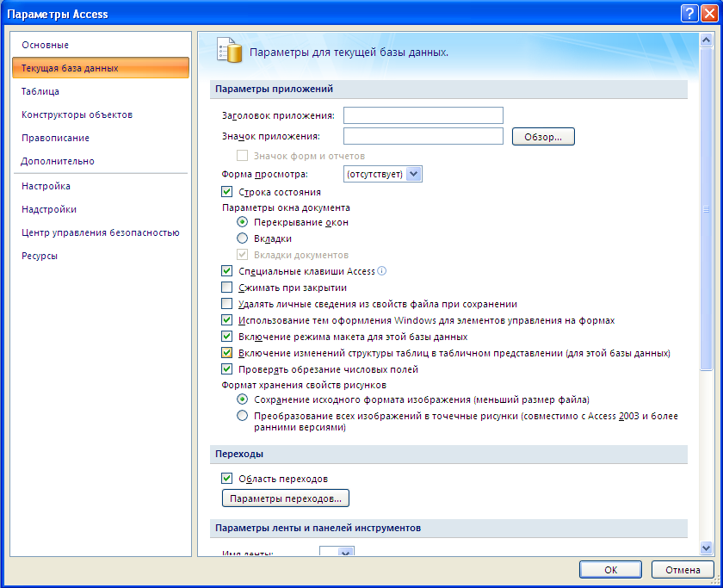Disable Специальные клавиши Access checkbox
The width and height of the screenshot is (723, 588).
tap(227, 270)
